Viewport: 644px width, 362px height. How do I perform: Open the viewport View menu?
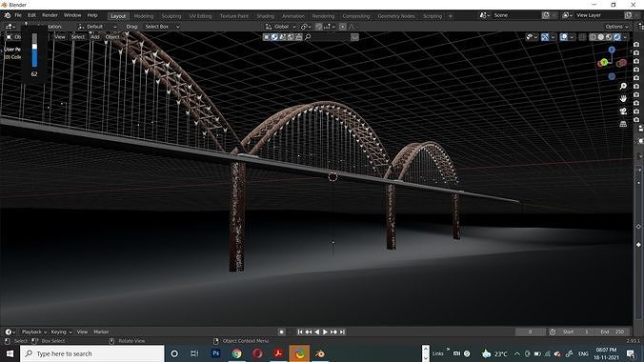[x=60, y=37]
